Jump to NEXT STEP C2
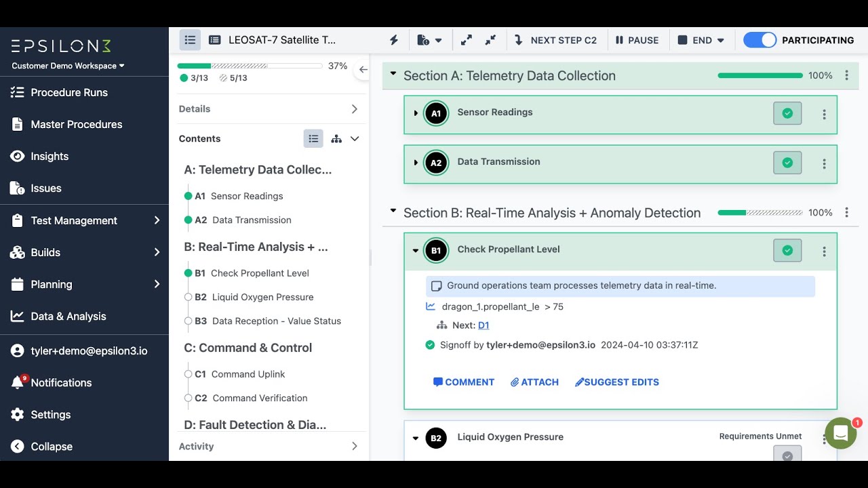868x488 pixels. click(x=556, y=40)
